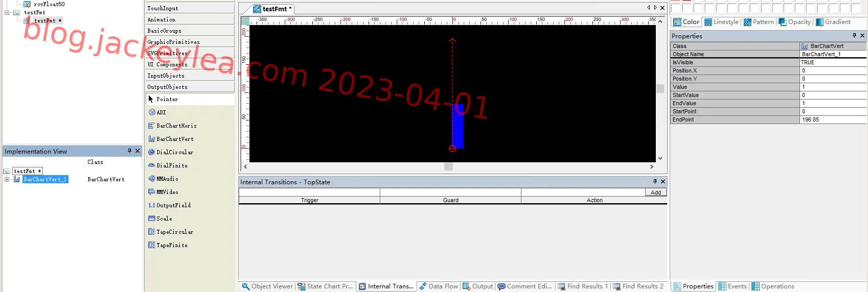Pin the Internal Transitions panel

coord(655,182)
